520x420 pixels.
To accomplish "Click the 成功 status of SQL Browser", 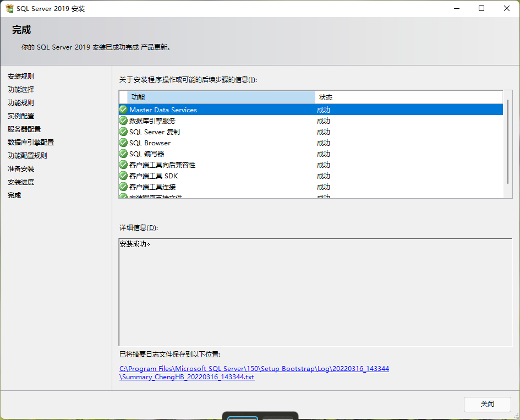I will click(x=324, y=143).
